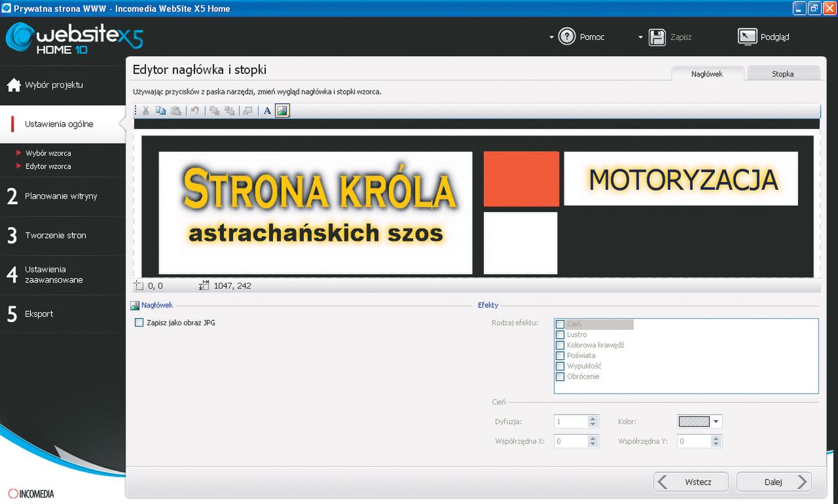Click the house icon for Wybór projektu

click(14, 85)
